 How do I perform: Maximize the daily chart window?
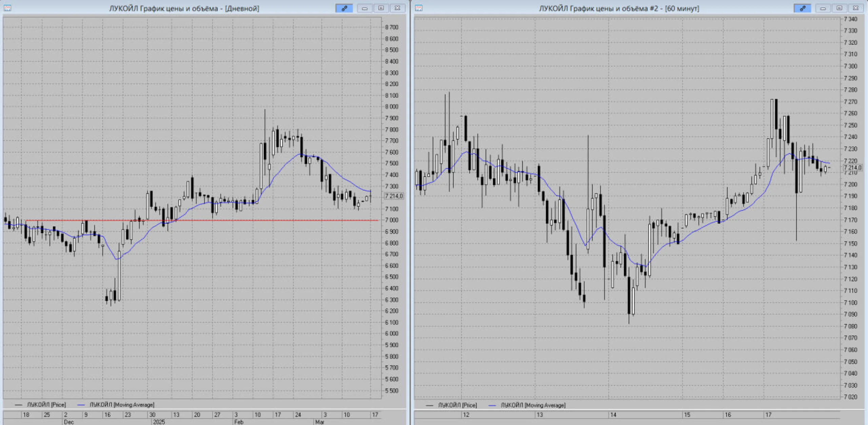point(381,8)
